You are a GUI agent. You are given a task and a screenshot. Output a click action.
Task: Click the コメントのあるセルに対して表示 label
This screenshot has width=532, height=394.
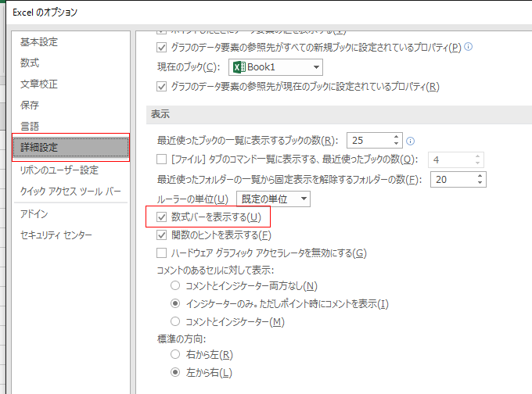pyautogui.click(x=215, y=270)
